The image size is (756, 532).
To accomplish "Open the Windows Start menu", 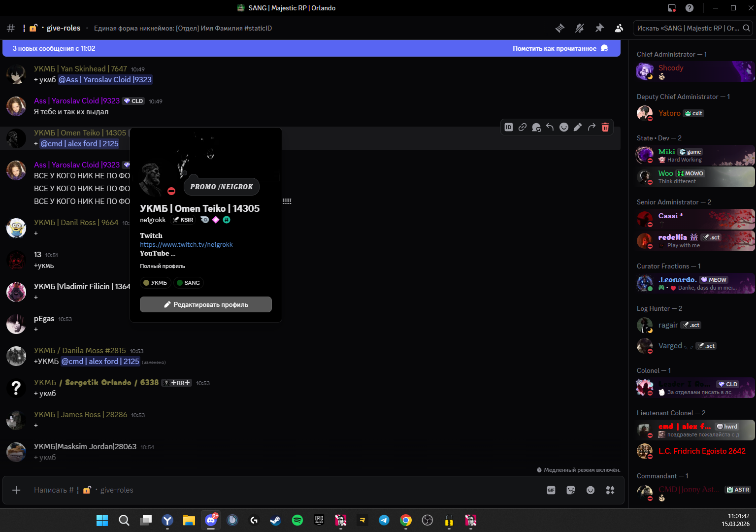I will [102, 520].
